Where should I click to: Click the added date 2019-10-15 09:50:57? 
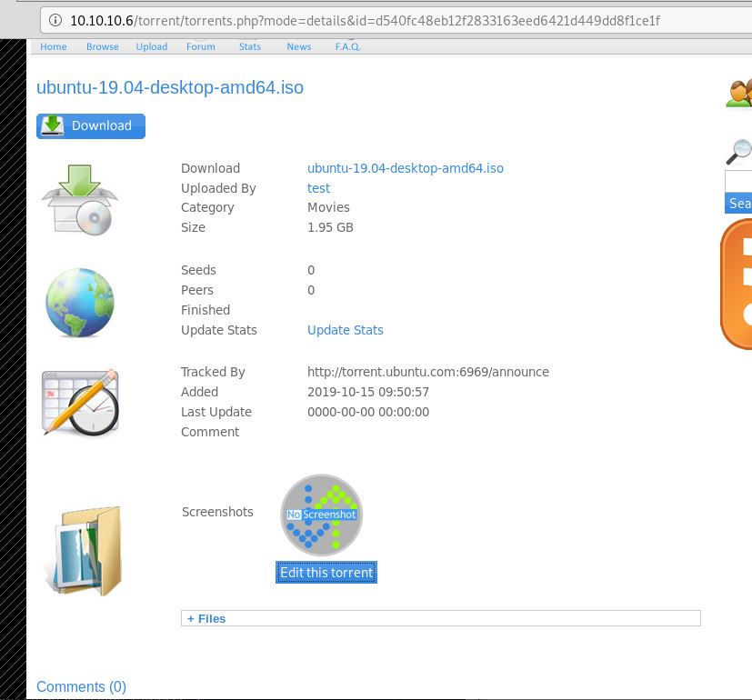368,392
